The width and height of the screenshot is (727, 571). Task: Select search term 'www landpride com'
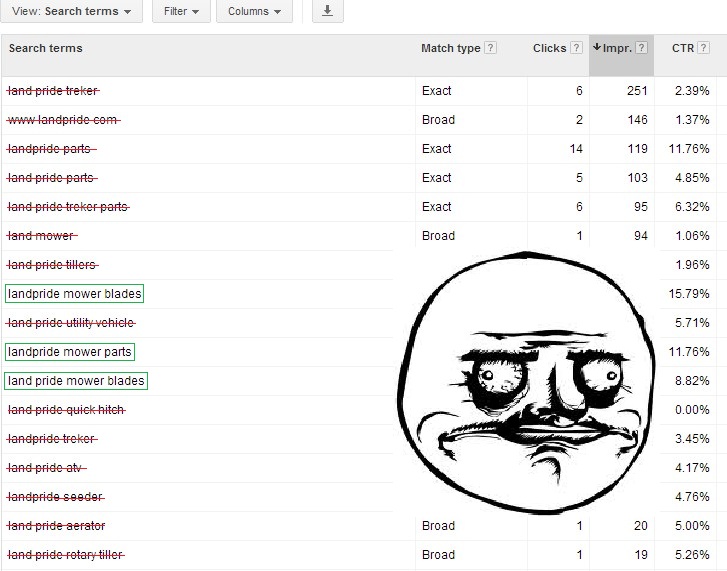coord(64,120)
